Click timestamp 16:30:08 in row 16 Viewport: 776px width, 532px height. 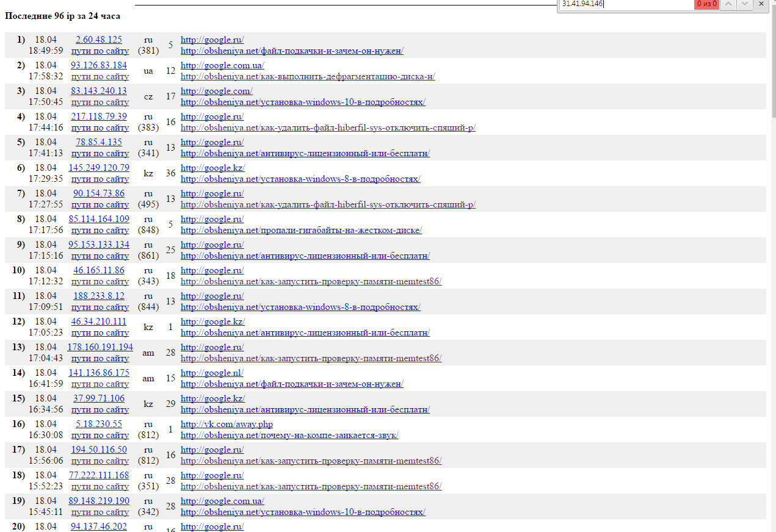[x=46, y=435]
